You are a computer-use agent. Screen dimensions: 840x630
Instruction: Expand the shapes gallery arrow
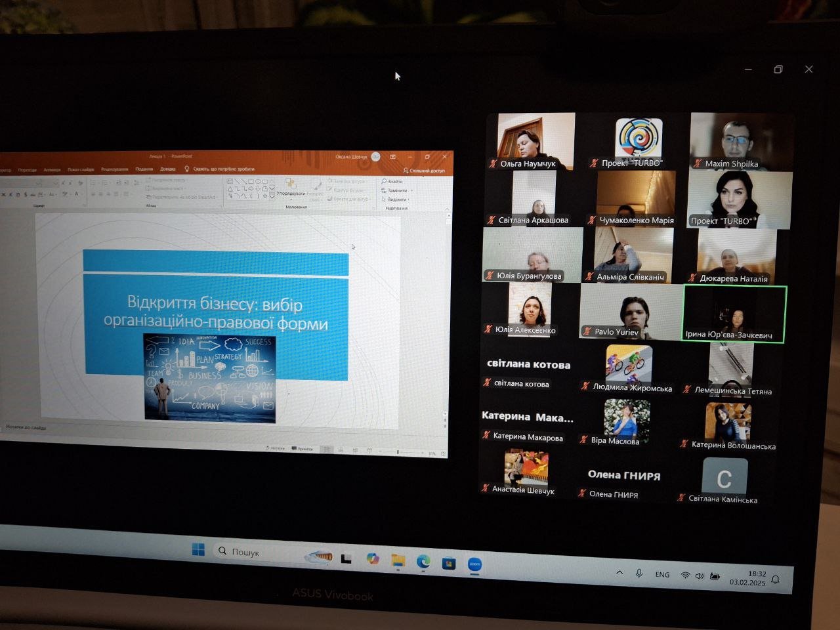point(272,196)
